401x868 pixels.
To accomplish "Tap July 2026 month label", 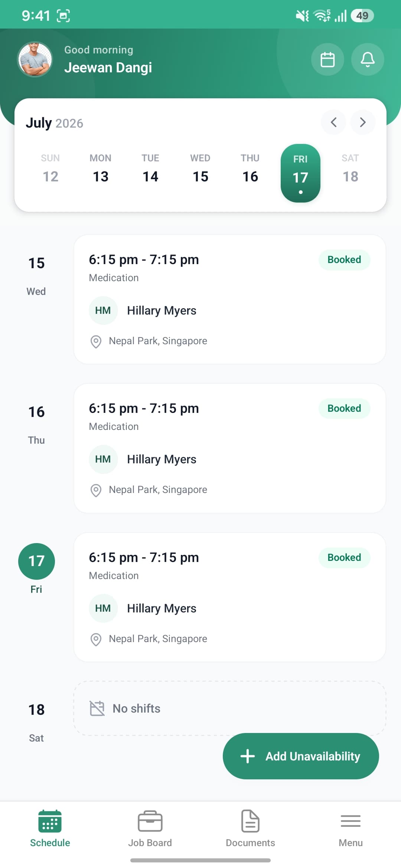I will (54, 123).
